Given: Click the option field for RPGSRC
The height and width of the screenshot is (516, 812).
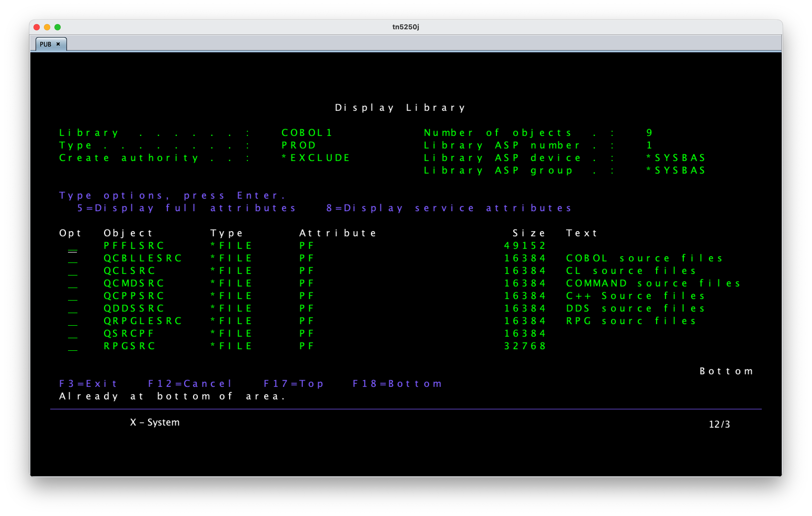Looking at the screenshot, I should click(72, 346).
